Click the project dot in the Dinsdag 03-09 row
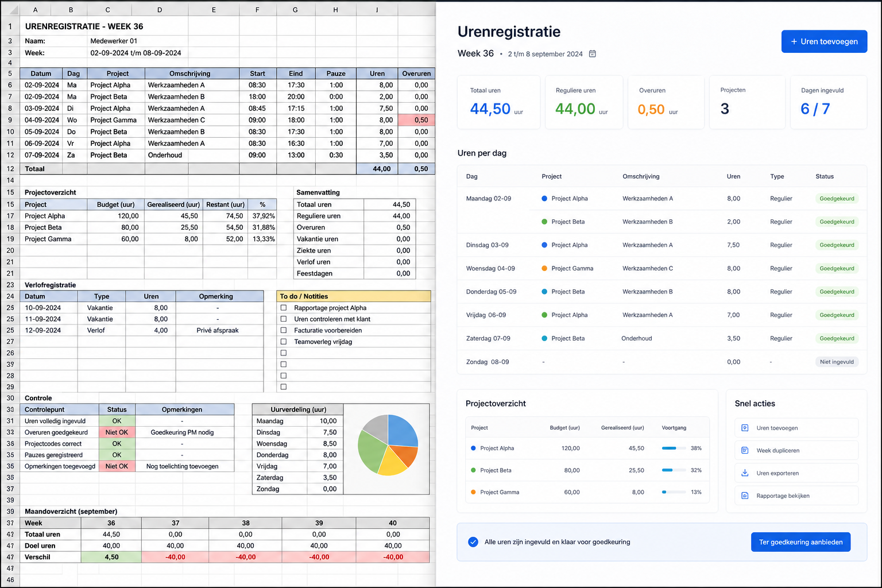 coord(544,245)
